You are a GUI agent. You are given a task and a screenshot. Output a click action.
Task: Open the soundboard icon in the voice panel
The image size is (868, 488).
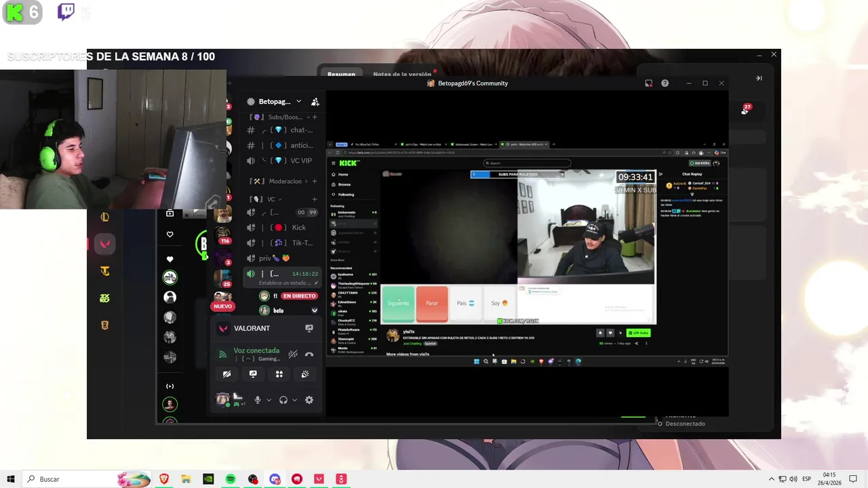[x=305, y=374]
